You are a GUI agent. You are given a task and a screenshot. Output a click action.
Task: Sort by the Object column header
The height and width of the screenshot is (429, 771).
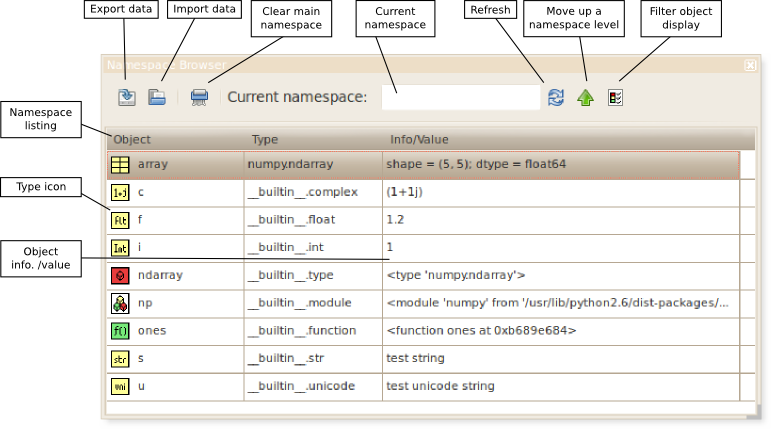coord(132,139)
